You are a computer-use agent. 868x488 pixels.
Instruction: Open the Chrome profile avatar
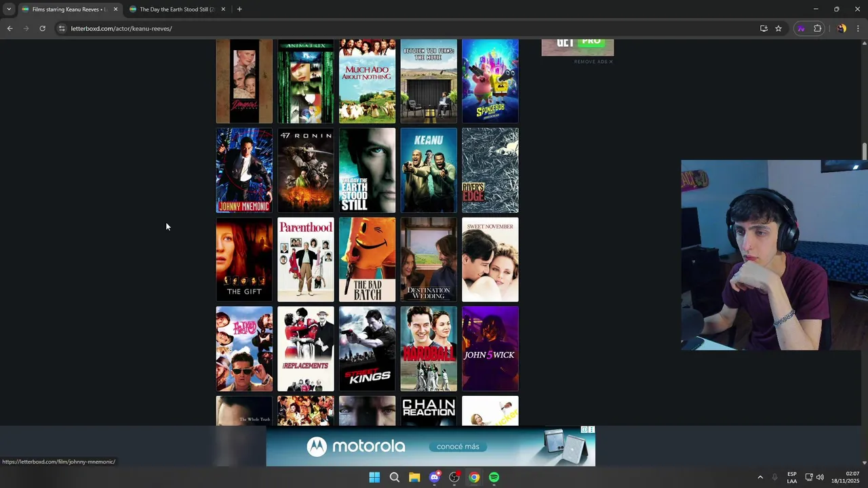pos(842,28)
